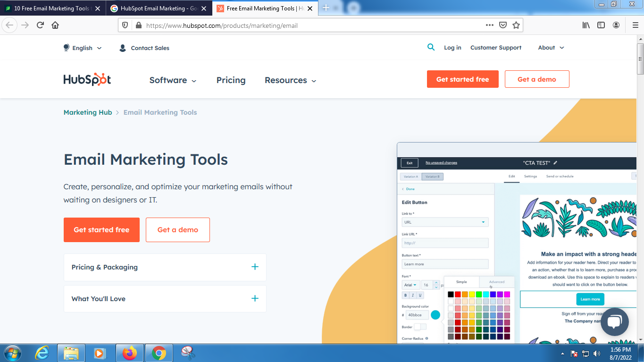This screenshot has width=644, height=362.
Task: Click the Save to Pocket icon
Action: point(503,25)
